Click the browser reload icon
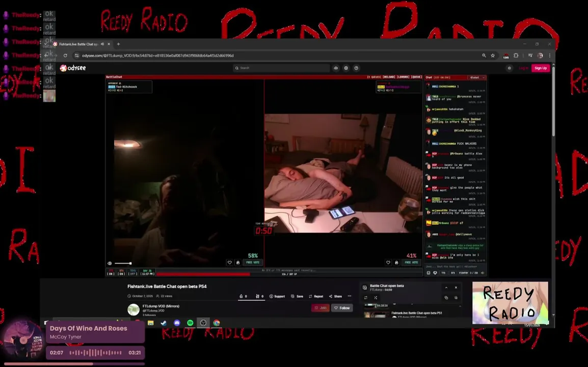Image resolution: width=588 pixels, height=367 pixels. [x=65, y=56]
